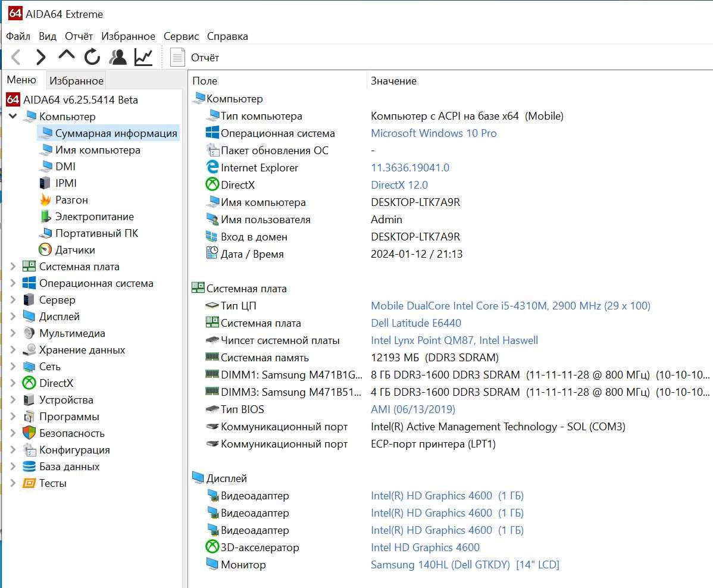Click the Дата / Время clock icon
Image resolution: width=713 pixels, height=588 pixels.
click(x=212, y=253)
